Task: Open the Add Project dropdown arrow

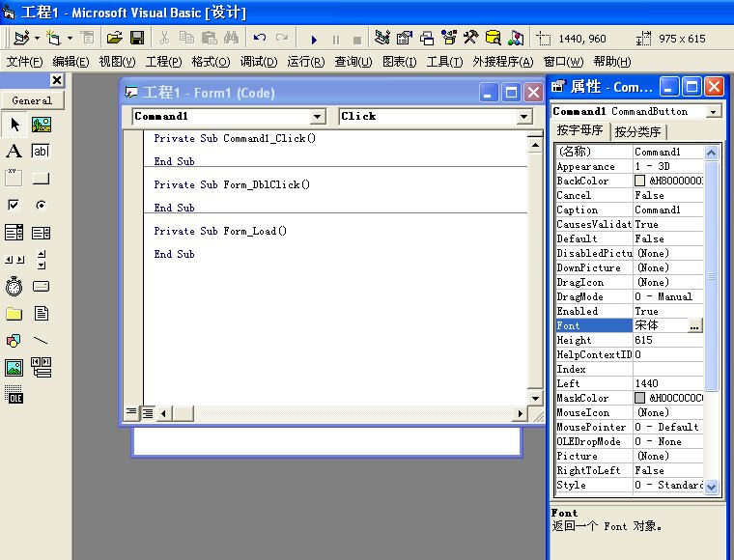Action: pyautogui.click(x=37, y=38)
